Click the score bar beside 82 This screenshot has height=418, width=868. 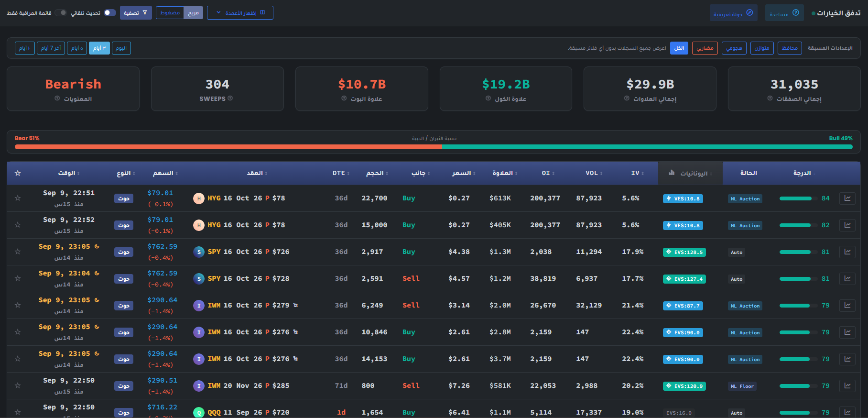coord(799,225)
